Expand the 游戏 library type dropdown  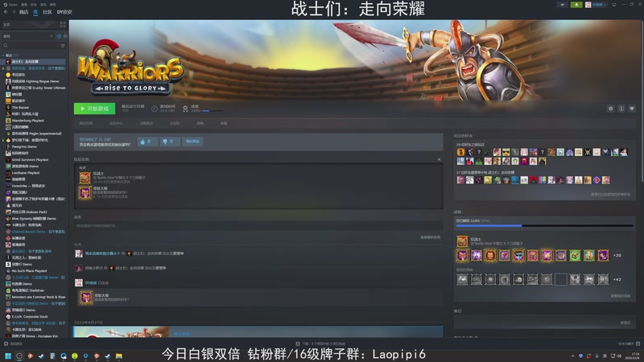click(x=28, y=36)
